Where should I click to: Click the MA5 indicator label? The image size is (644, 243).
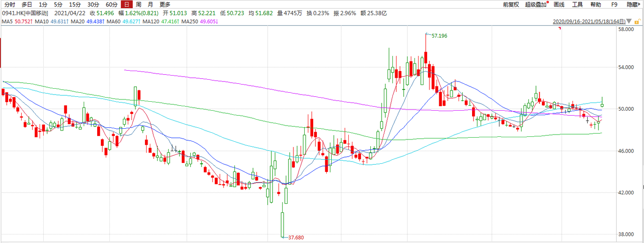pyautogui.click(x=7, y=21)
